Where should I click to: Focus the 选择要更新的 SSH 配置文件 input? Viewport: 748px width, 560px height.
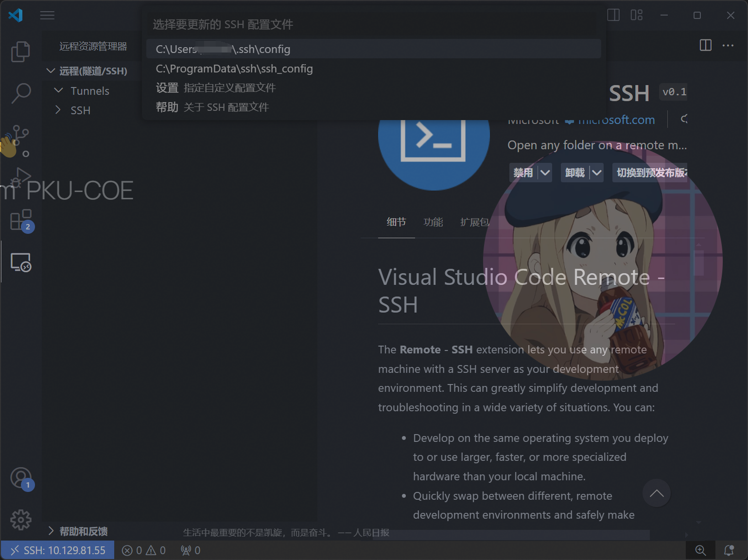(x=373, y=24)
